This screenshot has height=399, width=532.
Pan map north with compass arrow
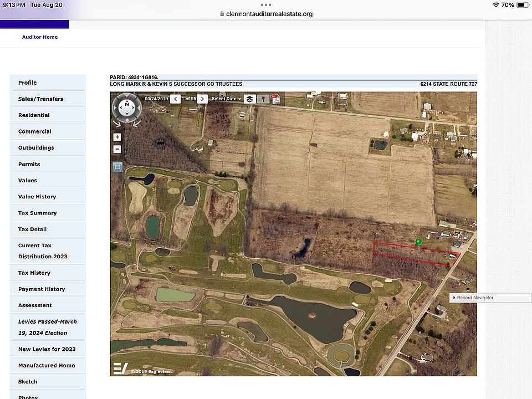coord(127,101)
